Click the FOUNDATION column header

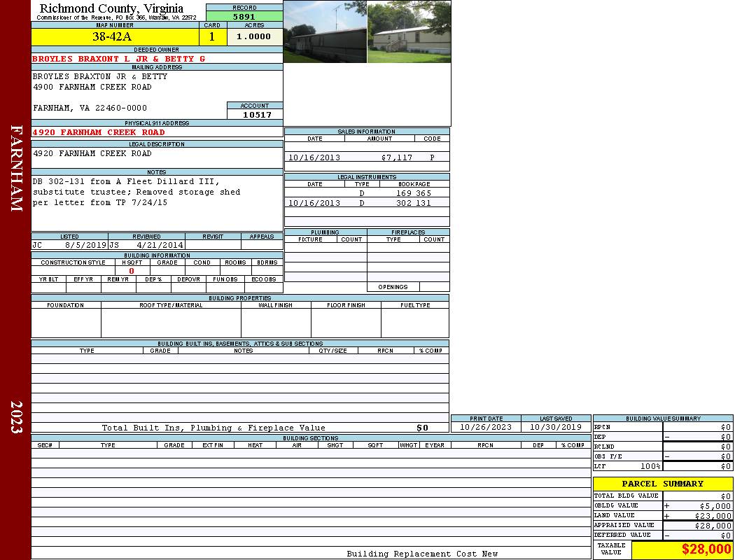click(x=66, y=305)
